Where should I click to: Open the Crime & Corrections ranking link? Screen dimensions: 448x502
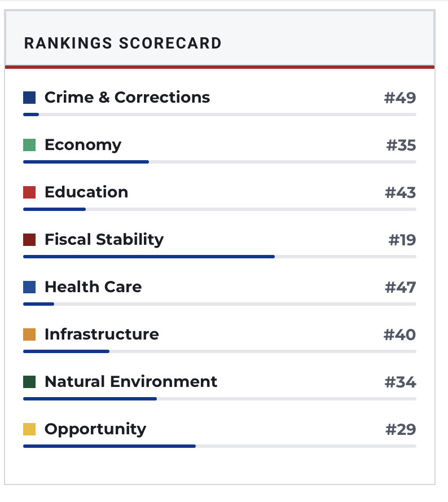(x=127, y=98)
